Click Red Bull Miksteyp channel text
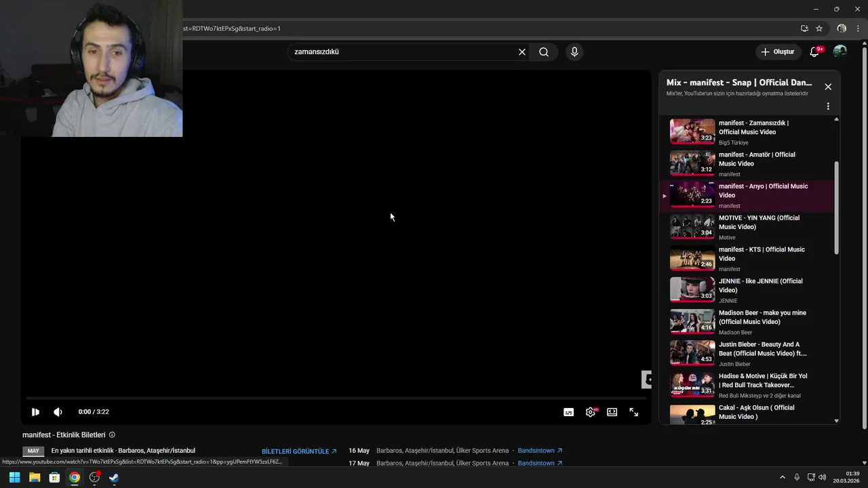The width and height of the screenshot is (868, 488). coord(759,396)
